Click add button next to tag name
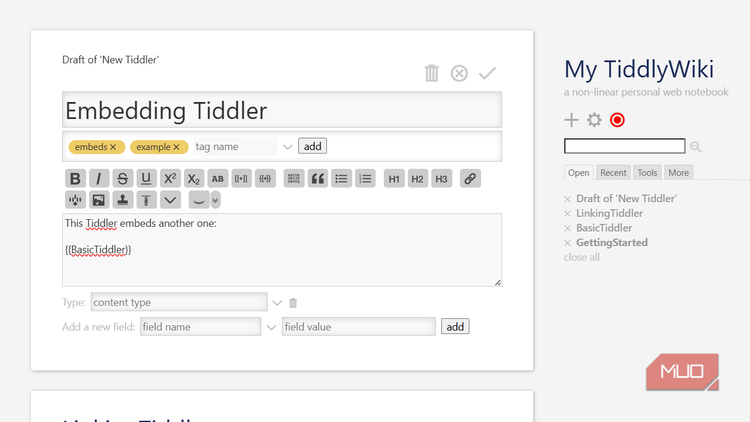750x422 pixels. click(x=312, y=146)
